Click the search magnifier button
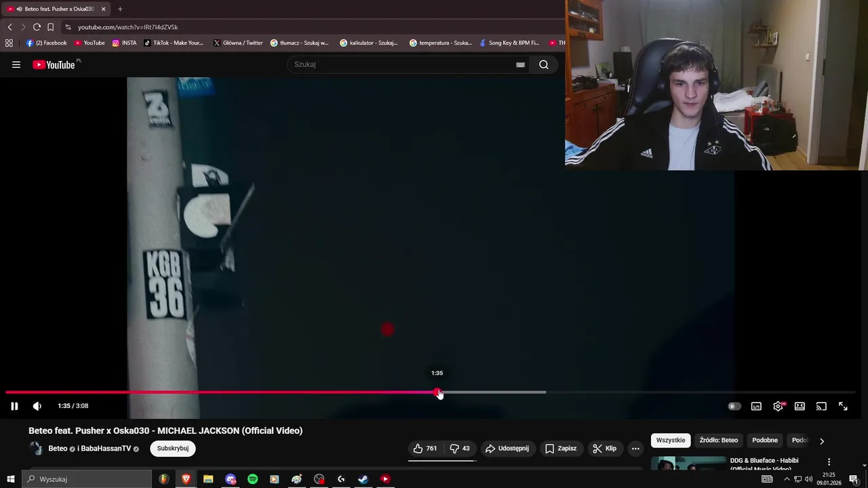 (544, 64)
